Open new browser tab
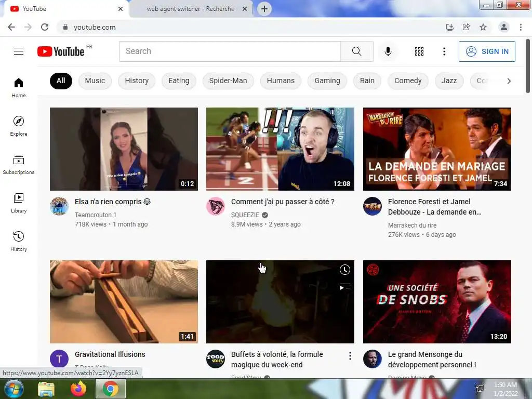The image size is (532, 399). point(264,9)
